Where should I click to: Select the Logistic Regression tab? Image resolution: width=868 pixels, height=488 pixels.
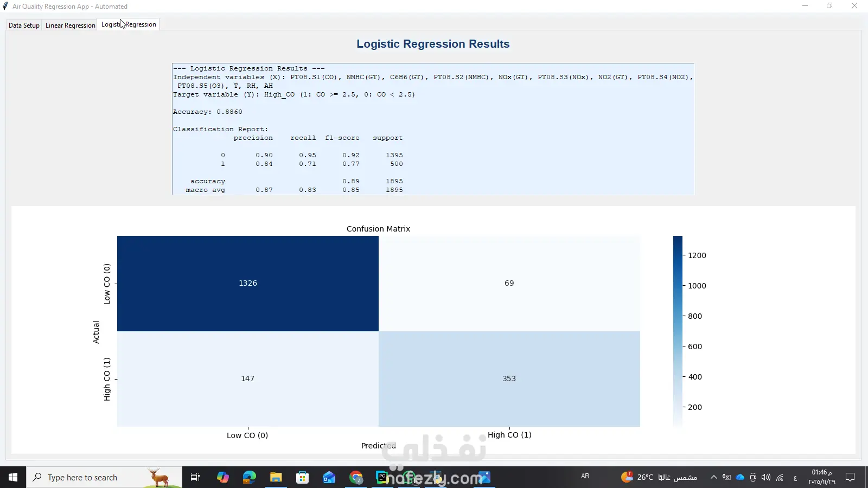(x=129, y=24)
